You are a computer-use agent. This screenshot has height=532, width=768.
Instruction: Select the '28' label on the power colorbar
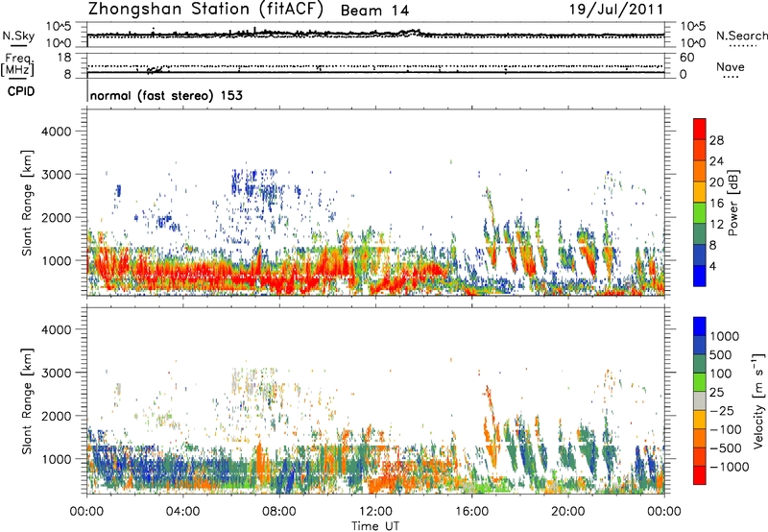pos(716,140)
